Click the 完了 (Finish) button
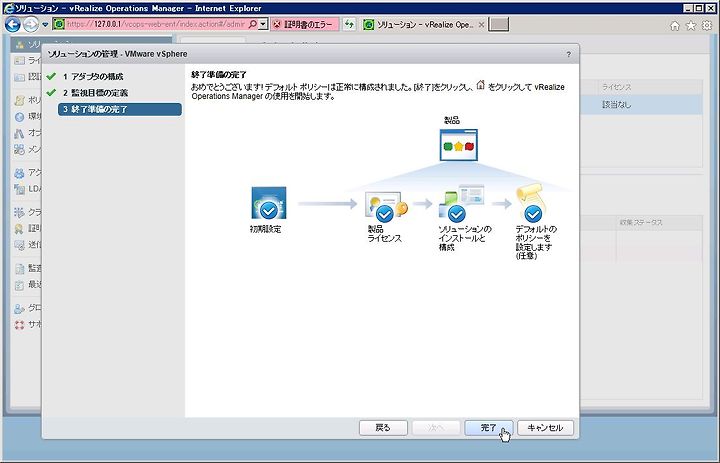The height and width of the screenshot is (463, 720). point(489,428)
